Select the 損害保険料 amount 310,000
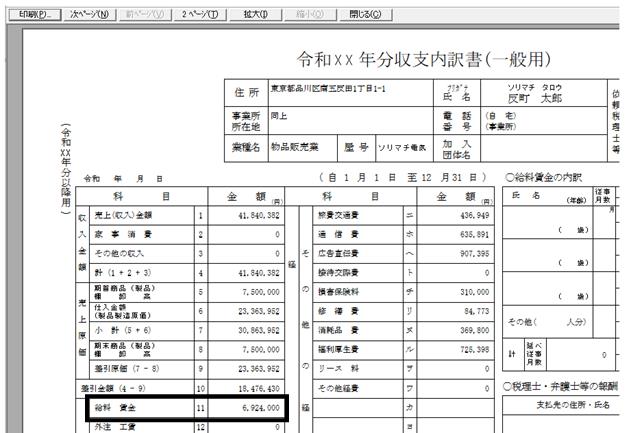The width and height of the screenshot is (642, 433). pyautogui.click(x=455, y=292)
